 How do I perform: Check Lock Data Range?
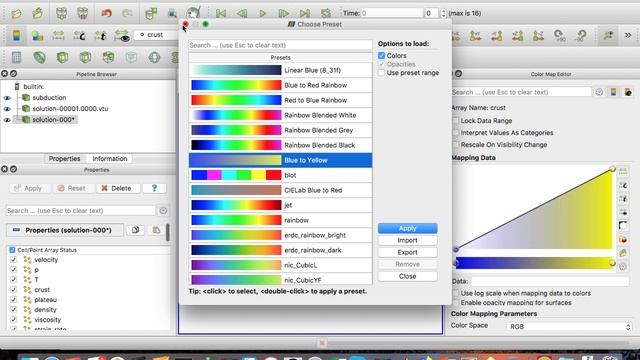pyautogui.click(x=456, y=121)
